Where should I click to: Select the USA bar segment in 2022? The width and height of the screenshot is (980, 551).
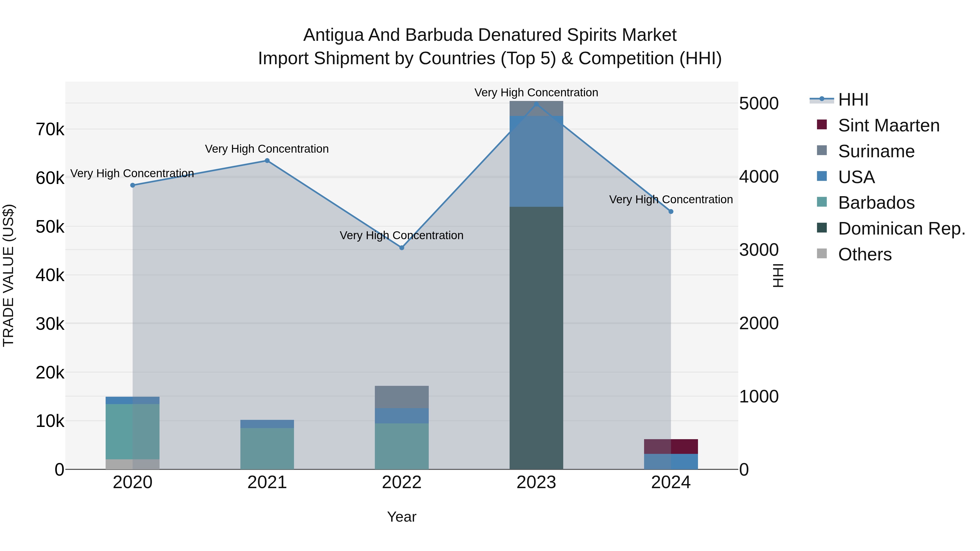pyautogui.click(x=402, y=416)
